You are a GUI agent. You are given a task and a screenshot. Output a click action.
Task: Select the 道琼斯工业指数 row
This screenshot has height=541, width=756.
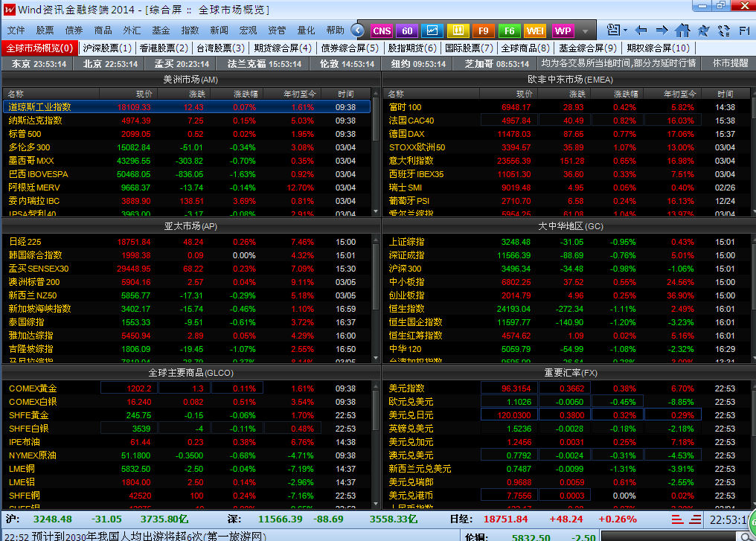187,107
